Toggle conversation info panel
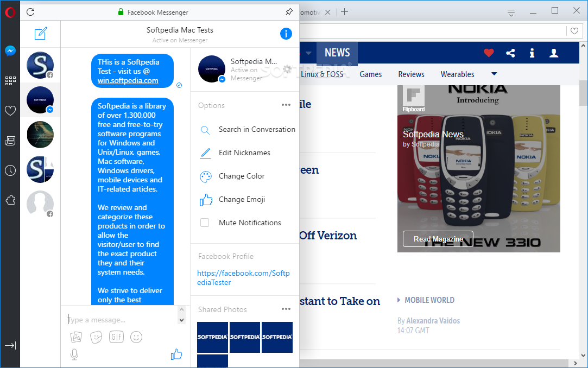 point(286,34)
